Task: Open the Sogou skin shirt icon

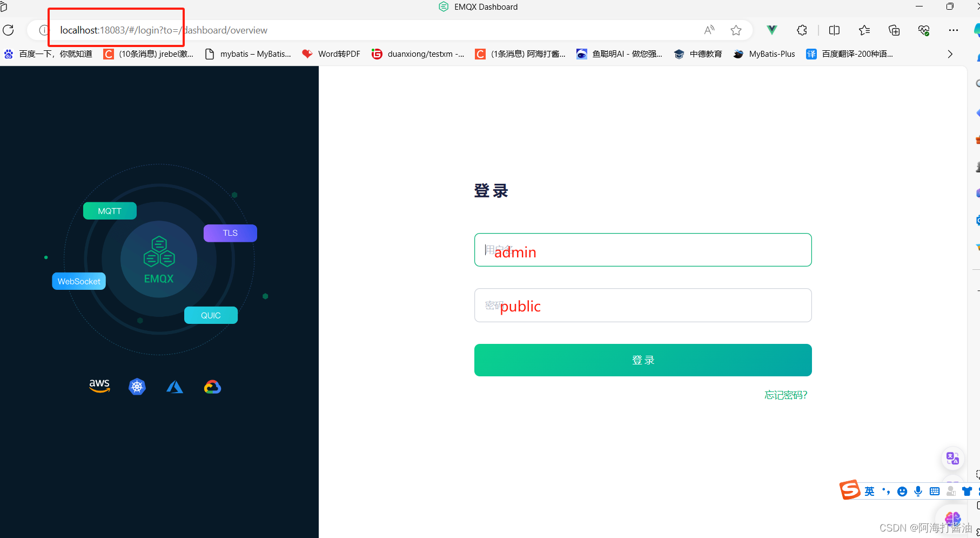Action: click(967, 491)
